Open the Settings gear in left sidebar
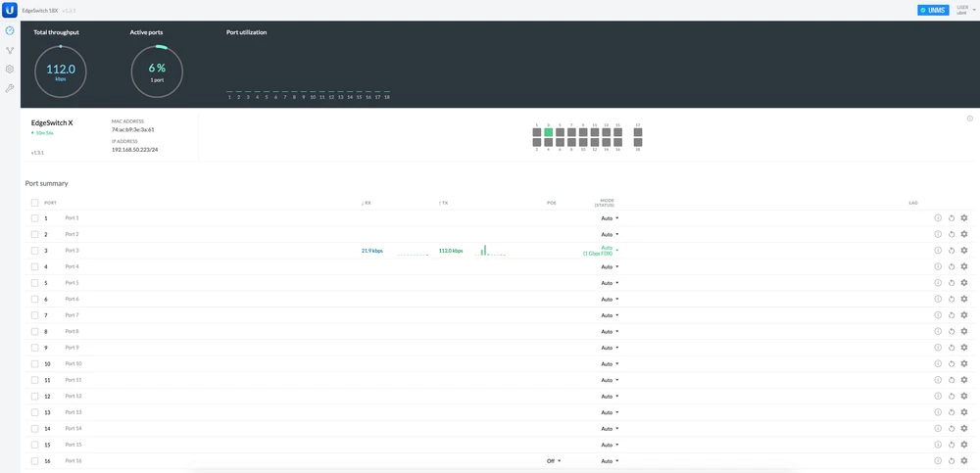980x473 pixels. (10, 70)
